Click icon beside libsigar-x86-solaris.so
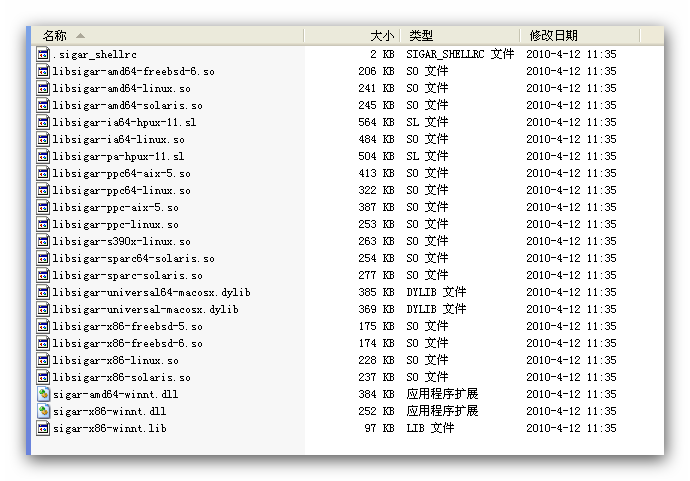690x481 pixels. [x=43, y=377]
